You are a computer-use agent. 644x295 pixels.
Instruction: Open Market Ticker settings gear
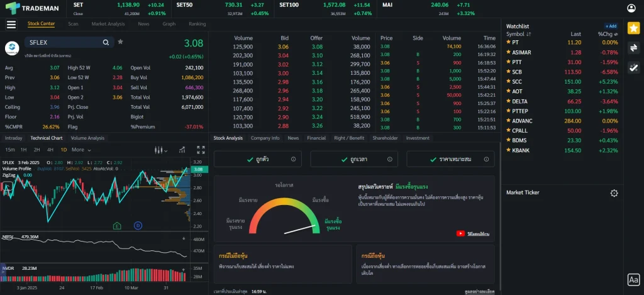pos(614,193)
